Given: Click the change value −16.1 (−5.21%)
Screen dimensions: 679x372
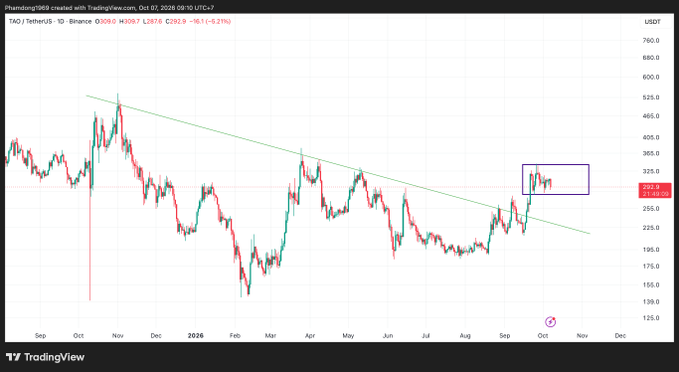Looking at the screenshot, I should point(210,21).
